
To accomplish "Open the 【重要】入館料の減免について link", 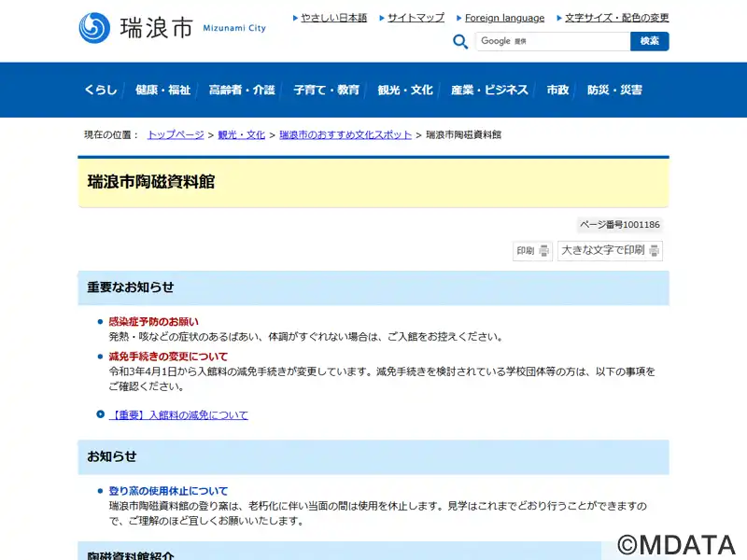I will pos(179,415).
